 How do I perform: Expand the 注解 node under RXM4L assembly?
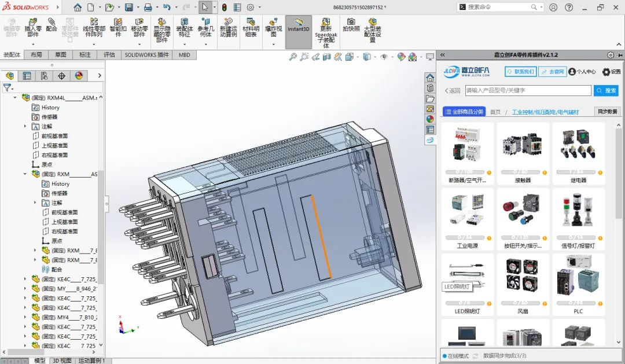(25, 126)
